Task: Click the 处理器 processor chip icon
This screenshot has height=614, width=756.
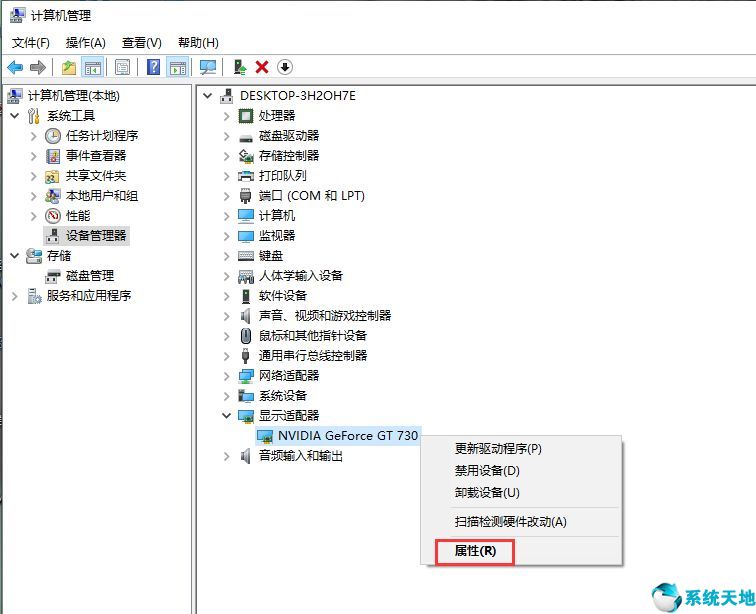Action: coord(246,116)
